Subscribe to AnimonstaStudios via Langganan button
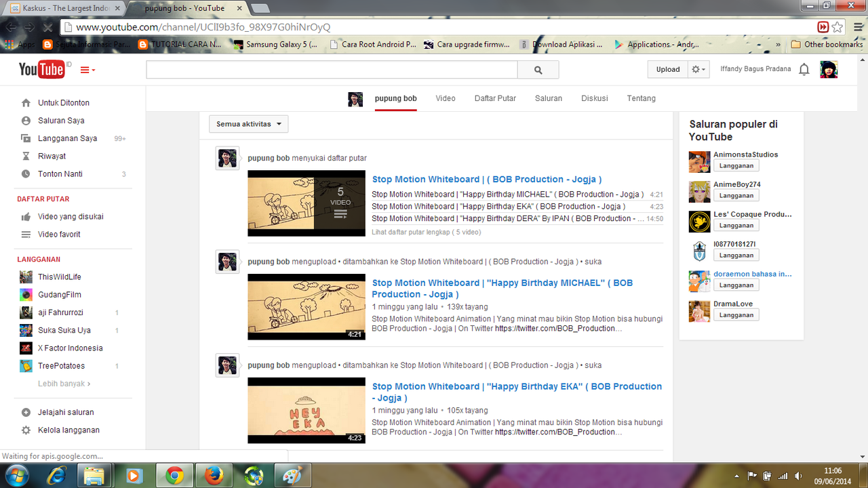868x488 pixels. pyautogui.click(x=736, y=165)
